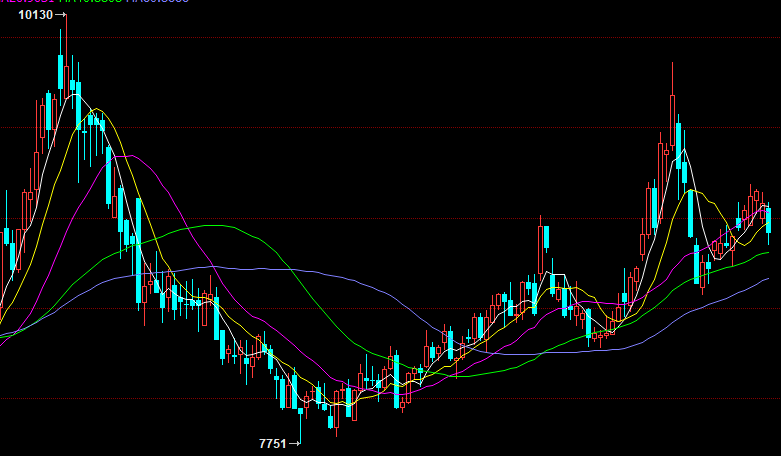Screen dimensions: 781x456
Task: Select the magenta moving average line at its peak
Action: [128, 156]
